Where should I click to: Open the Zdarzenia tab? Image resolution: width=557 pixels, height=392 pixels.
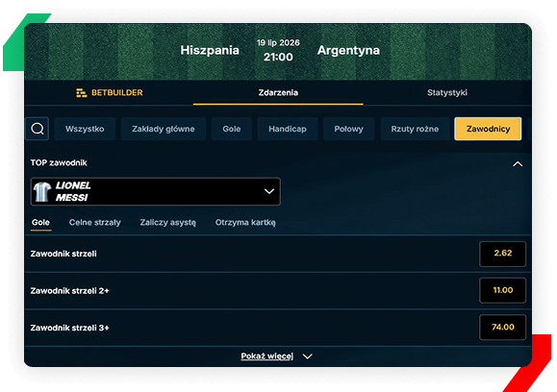click(x=278, y=92)
